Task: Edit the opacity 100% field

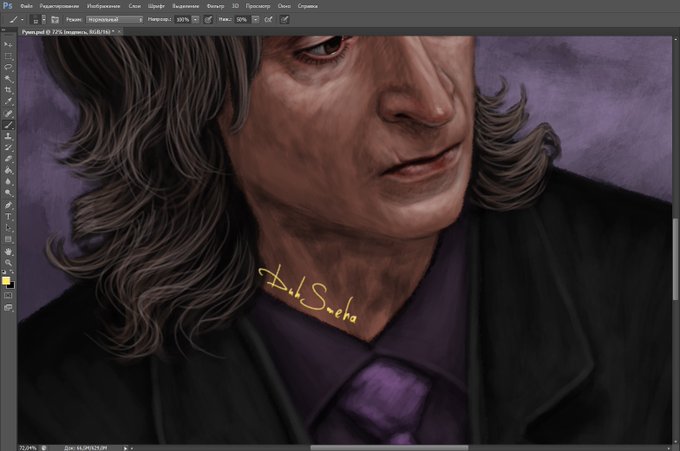Action: coord(183,20)
